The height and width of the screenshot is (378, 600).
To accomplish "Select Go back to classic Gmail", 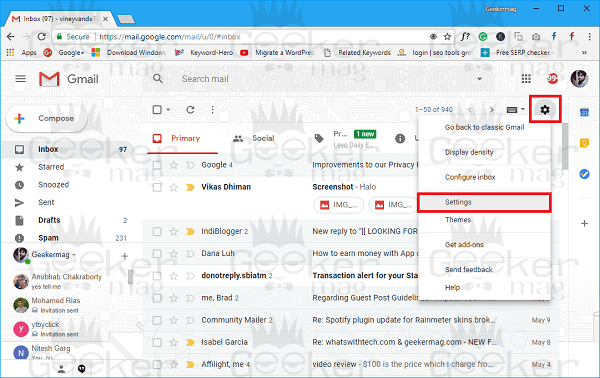I will click(484, 127).
